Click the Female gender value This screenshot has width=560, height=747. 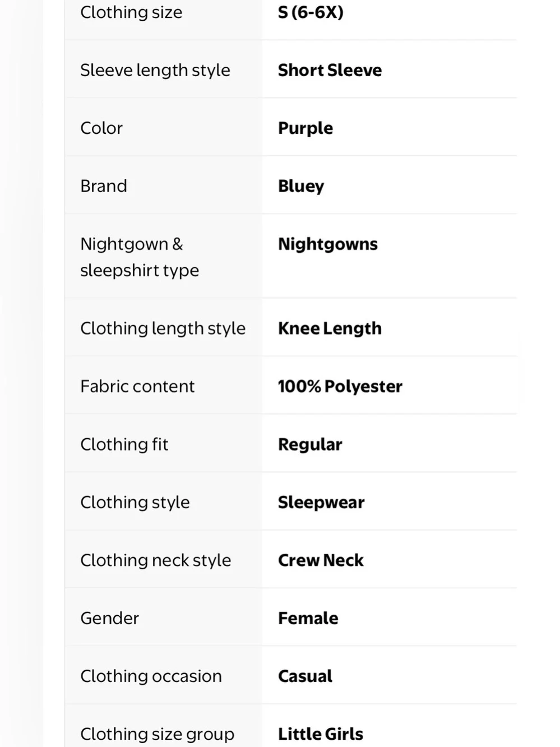(x=308, y=618)
